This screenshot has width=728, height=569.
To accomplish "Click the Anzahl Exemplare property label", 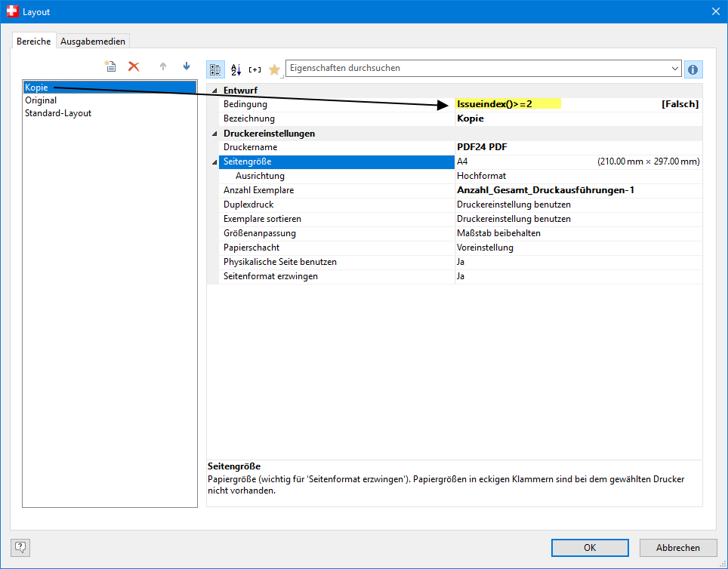I will [x=258, y=190].
